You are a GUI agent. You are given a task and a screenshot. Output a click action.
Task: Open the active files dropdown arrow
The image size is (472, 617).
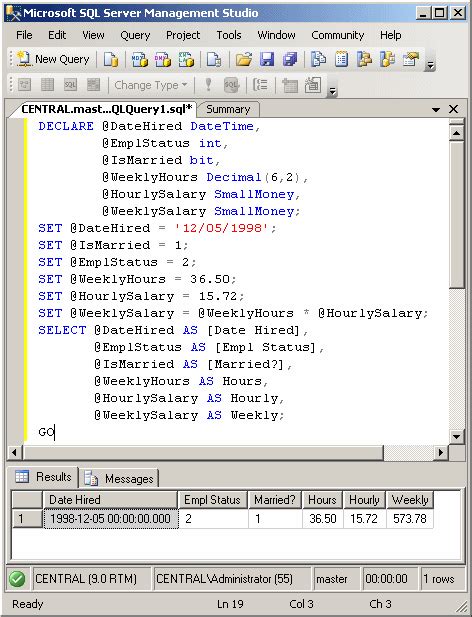pyautogui.click(x=436, y=109)
